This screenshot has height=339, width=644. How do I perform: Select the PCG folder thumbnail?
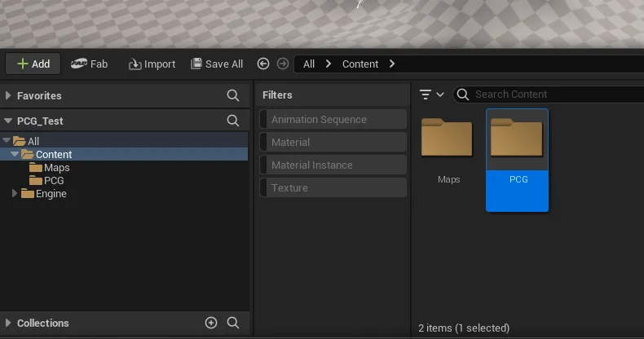tap(517, 160)
